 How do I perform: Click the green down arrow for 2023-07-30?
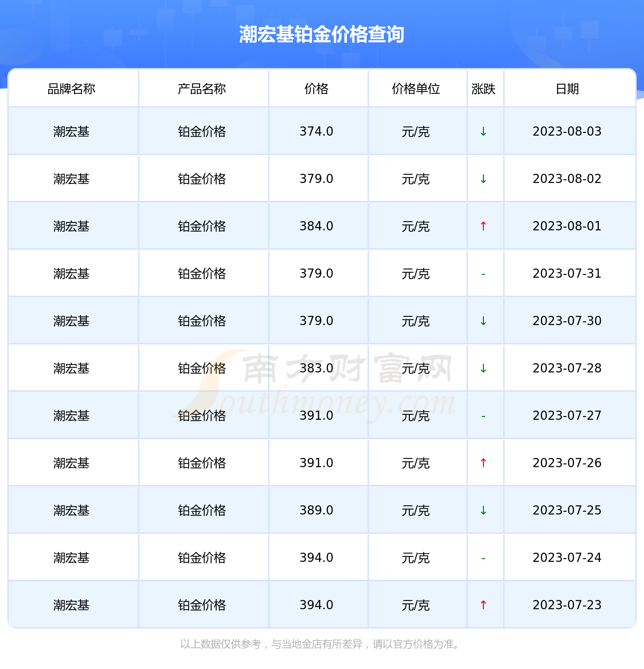click(x=483, y=321)
